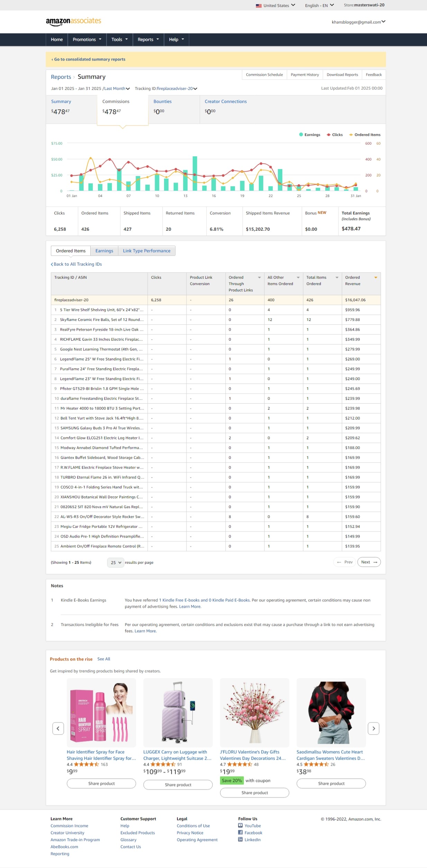Screen dimensions: 427x868
Task: Open Excluded Products footer link
Action: [137, 833]
